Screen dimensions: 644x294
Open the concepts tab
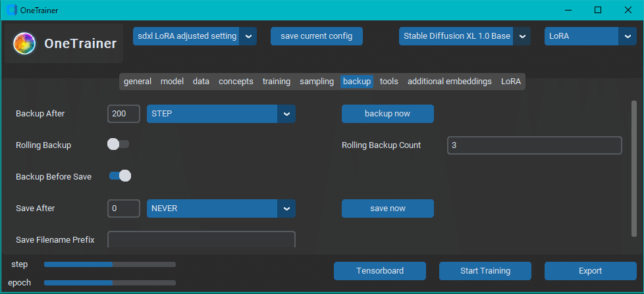pyautogui.click(x=236, y=82)
